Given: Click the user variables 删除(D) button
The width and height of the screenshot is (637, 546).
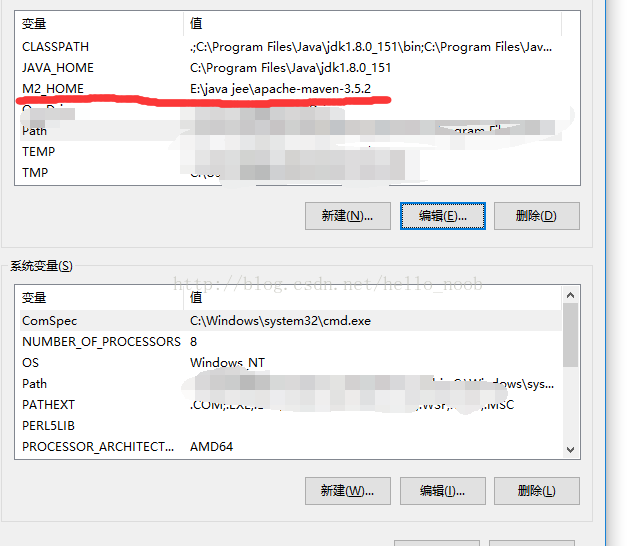Looking at the screenshot, I should coord(537,216).
